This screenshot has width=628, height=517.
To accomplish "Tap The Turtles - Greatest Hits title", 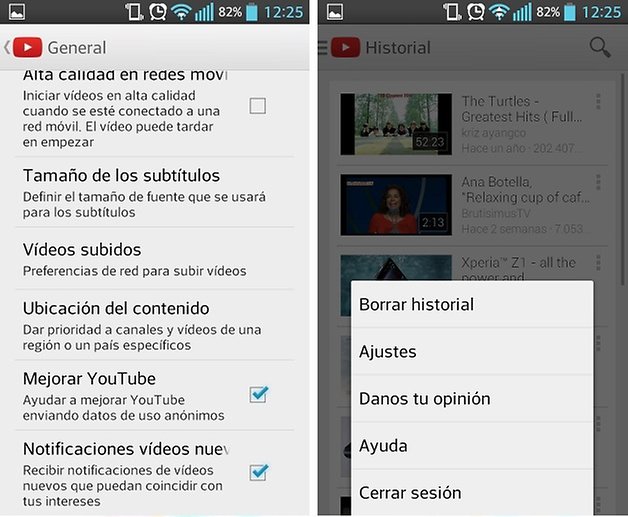I will click(521, 109).
